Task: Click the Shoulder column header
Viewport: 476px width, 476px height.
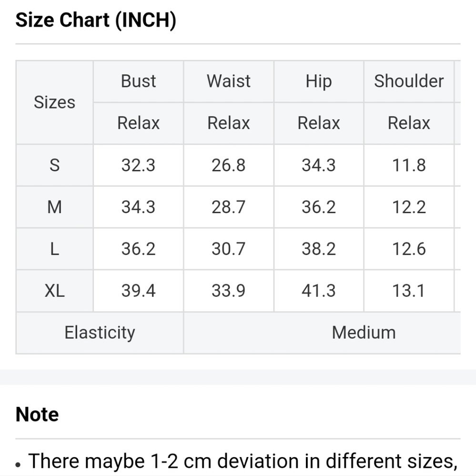Action: coord(409,81)
